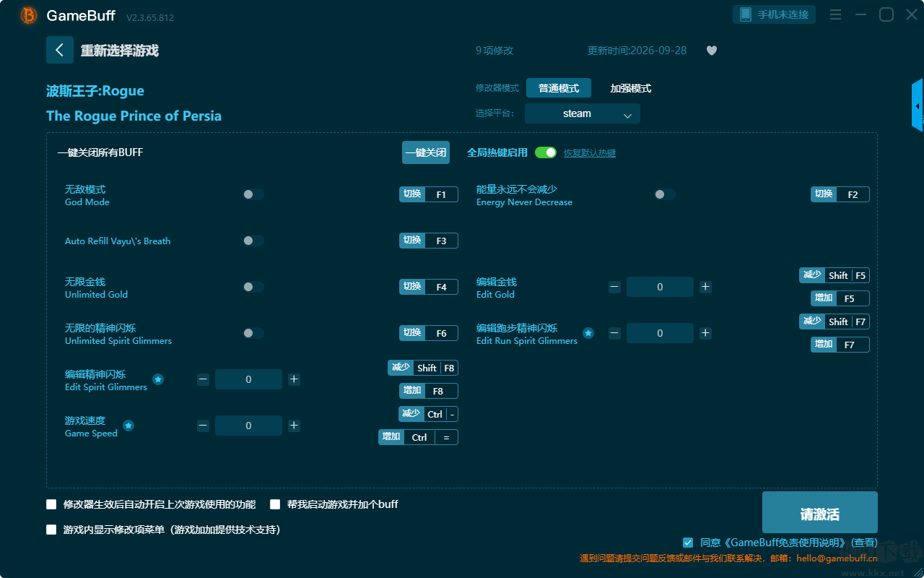Click star icon beside Edit Spirit Glimmers
This screenshot has width=924, height=578.
(x=158, y=379)
